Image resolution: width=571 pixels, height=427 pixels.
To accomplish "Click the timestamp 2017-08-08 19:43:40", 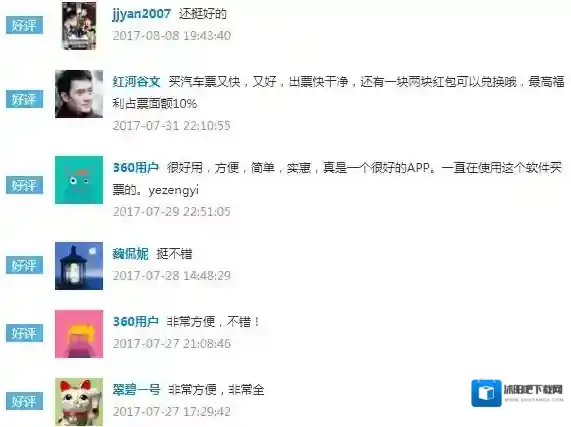I will pyautogui.click(x=172, y=35).
